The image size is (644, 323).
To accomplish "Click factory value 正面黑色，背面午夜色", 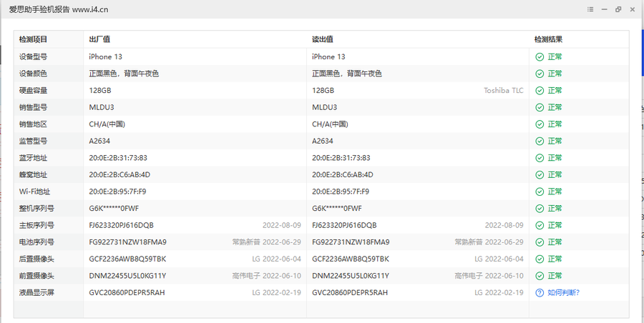I will coord(124,74).
